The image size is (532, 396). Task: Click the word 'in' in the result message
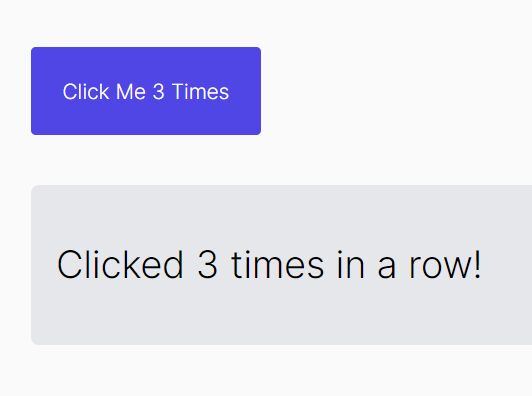pos(351,264)
